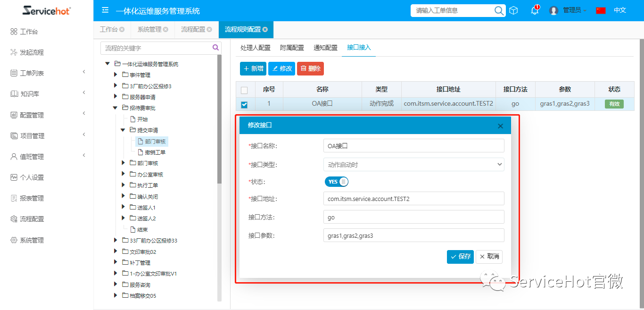Close the 修改接口 dialog with X icon
This screenshot has width=644, height=310.
tap(500, 126)
